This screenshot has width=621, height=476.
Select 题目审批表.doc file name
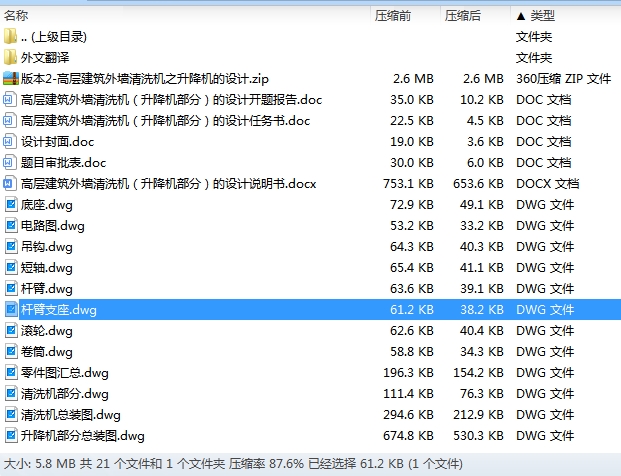tap(63, 162)
